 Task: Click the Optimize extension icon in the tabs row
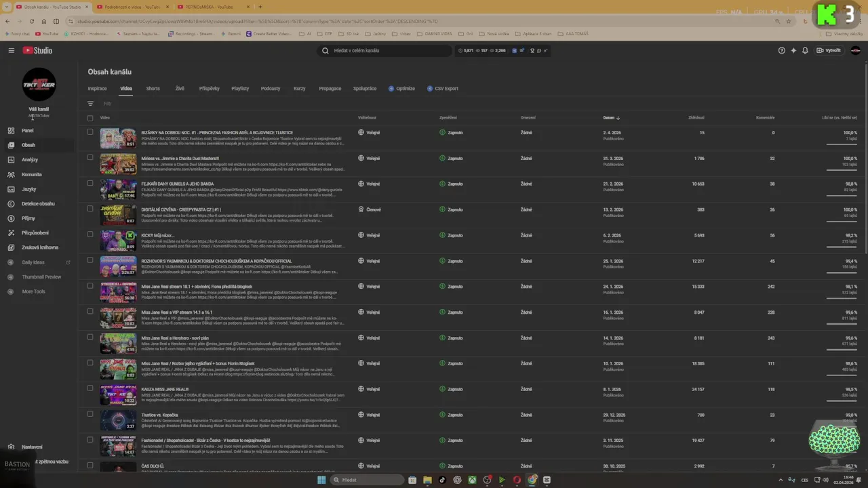391,88
